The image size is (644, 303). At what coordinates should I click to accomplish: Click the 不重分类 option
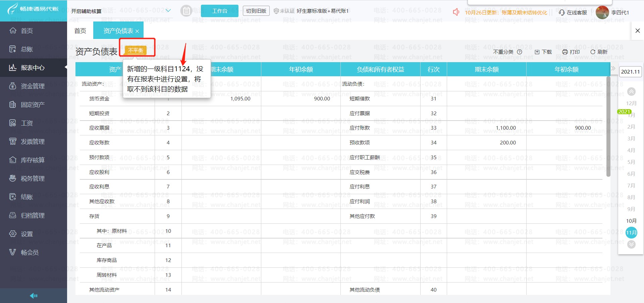point(503,52)
